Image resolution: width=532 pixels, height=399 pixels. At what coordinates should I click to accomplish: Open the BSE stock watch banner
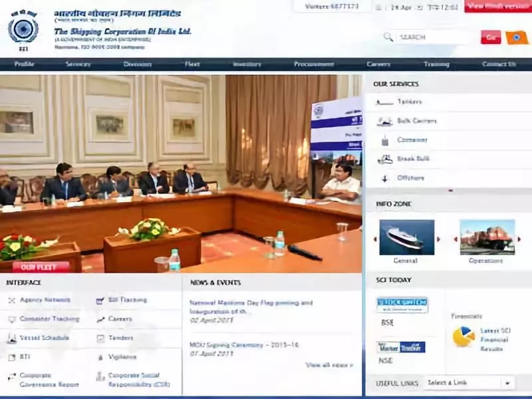point(402,305)
